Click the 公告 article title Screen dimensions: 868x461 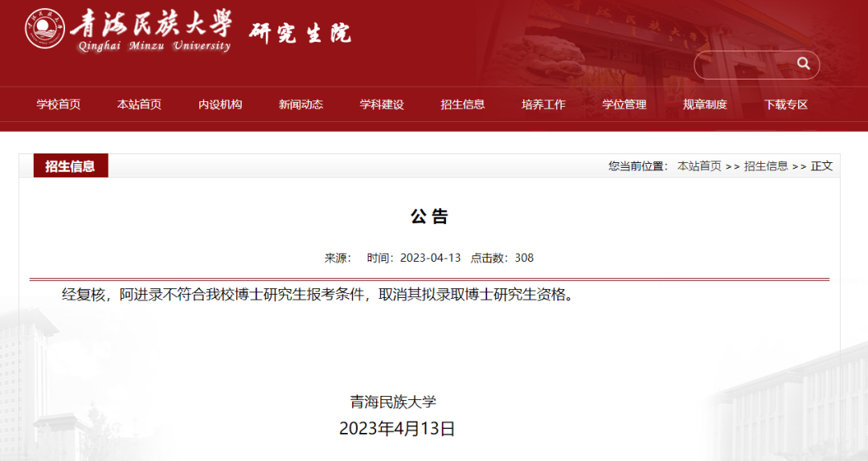429,216
